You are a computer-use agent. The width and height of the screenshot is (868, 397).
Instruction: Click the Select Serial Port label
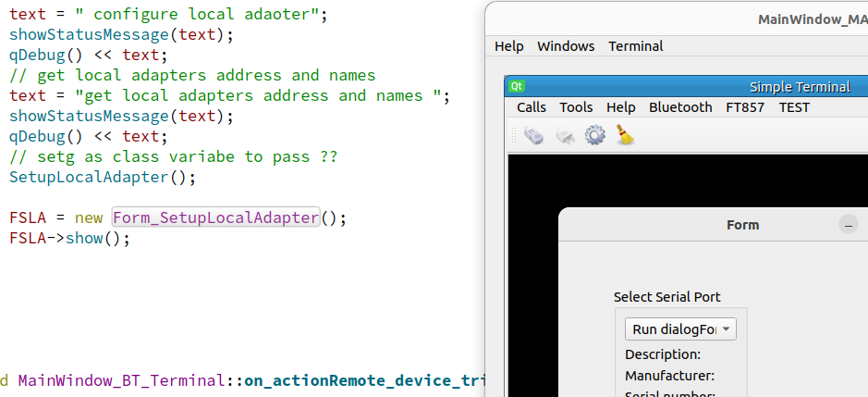(x=667, y=297)
